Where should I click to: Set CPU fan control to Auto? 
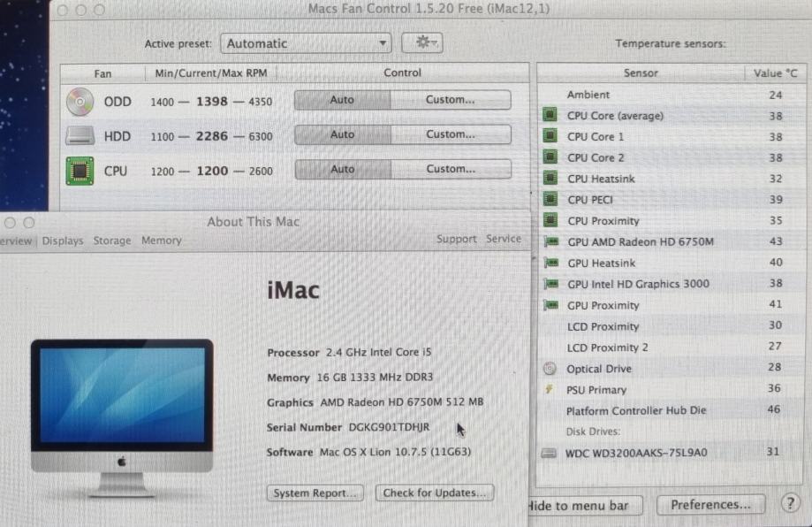coord(342,170)
